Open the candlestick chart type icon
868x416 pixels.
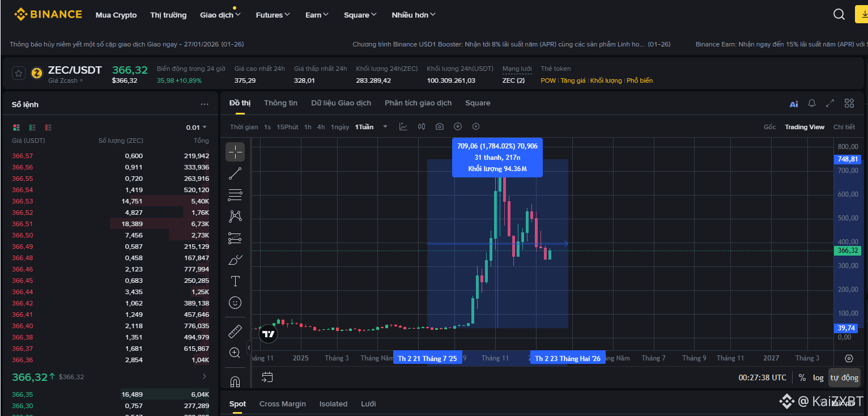421,127
